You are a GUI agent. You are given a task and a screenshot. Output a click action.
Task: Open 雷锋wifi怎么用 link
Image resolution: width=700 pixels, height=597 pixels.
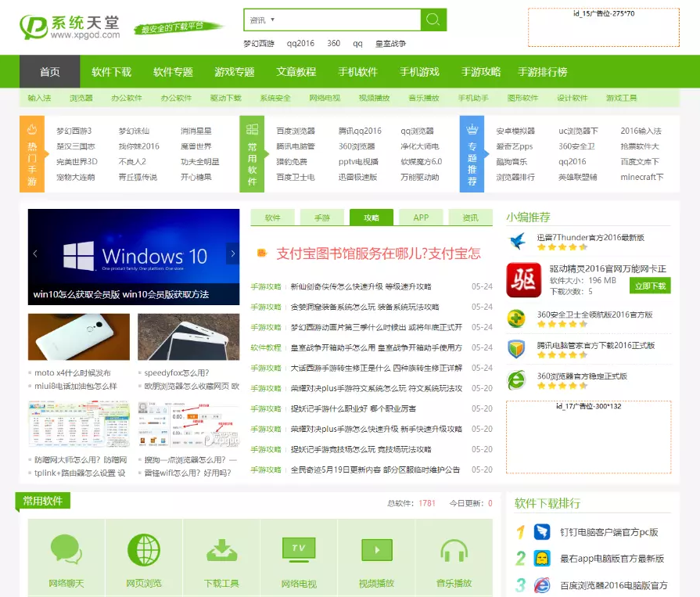[188, 473]
